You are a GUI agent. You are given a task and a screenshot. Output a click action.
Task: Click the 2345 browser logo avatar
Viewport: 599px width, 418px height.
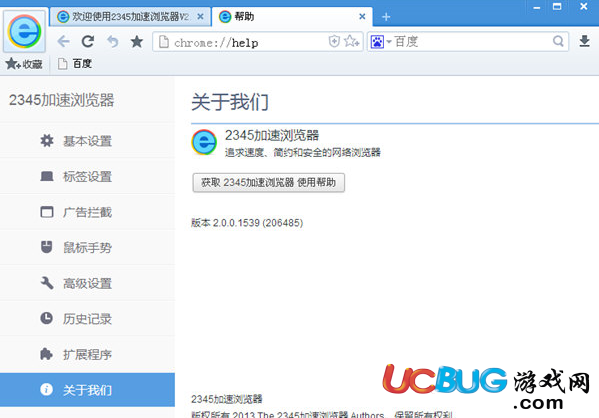point(24,32)
